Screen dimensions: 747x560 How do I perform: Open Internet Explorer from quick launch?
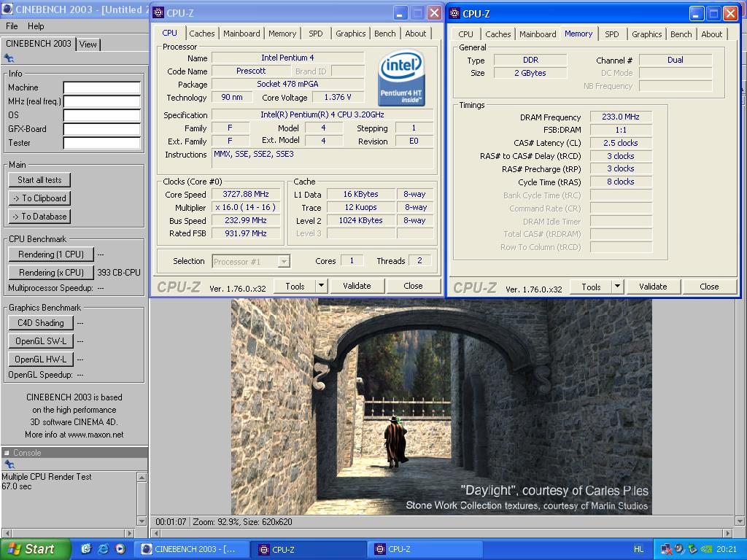click(x=103, y=549)
